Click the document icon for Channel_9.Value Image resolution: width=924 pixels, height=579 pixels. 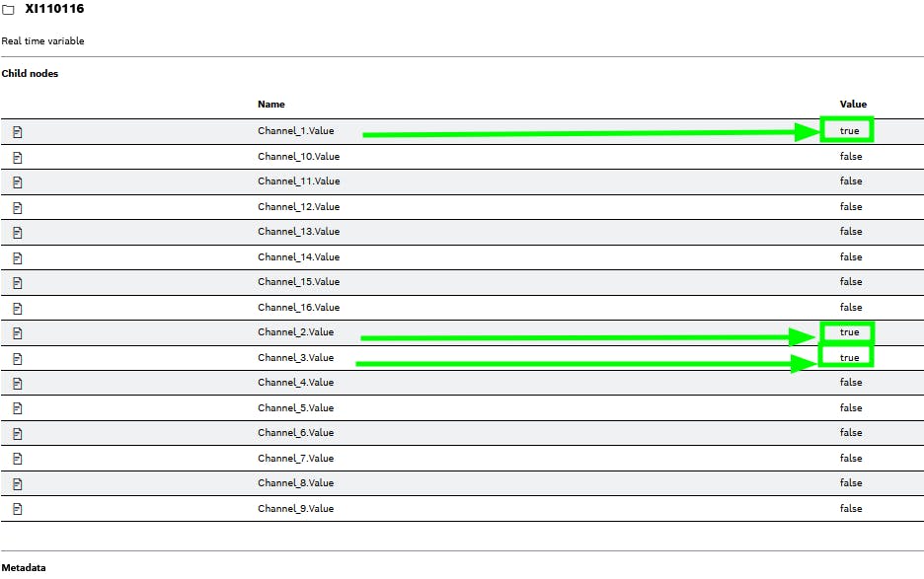pos(18,509)
